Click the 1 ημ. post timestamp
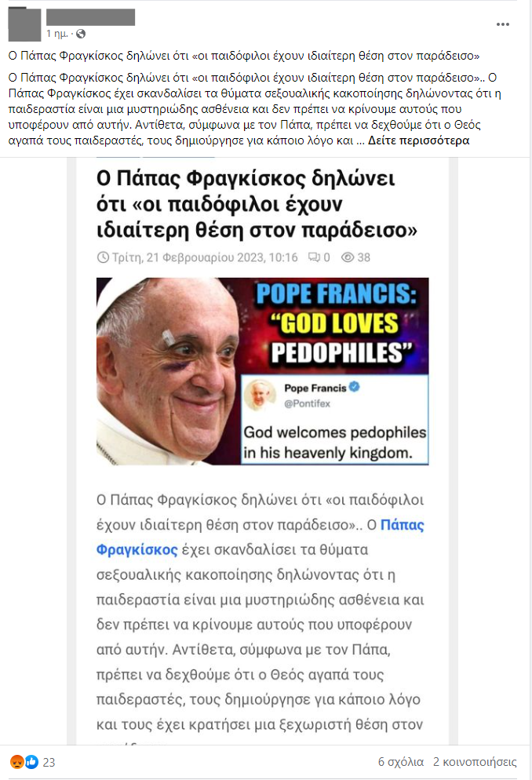Viewport: 532px width, 780px height. [x=56, y=34]
